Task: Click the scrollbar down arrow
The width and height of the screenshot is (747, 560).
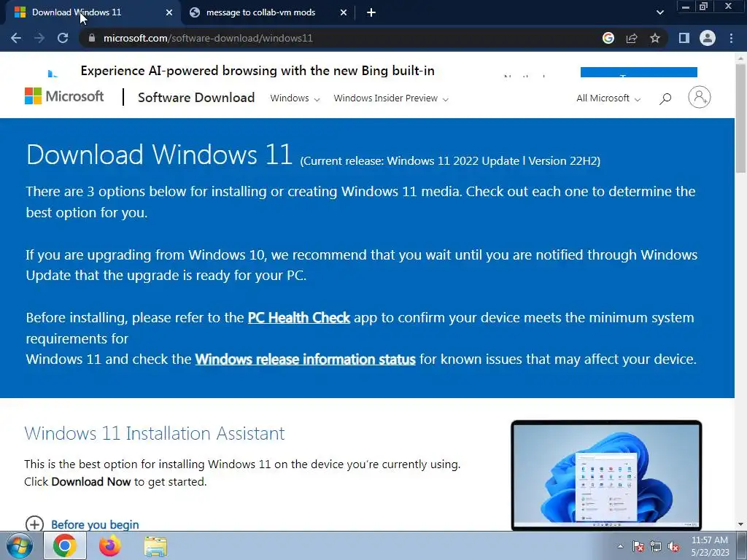Action: [x=740, y=524]
